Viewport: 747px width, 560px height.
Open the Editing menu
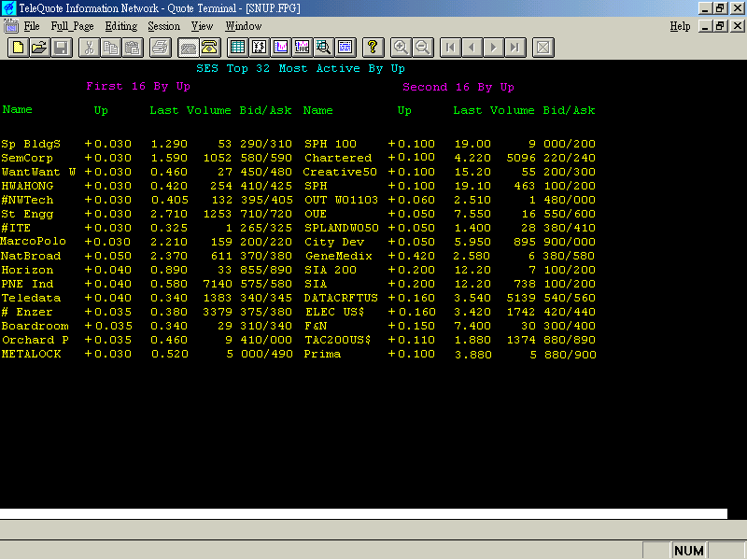click(121, 26)
